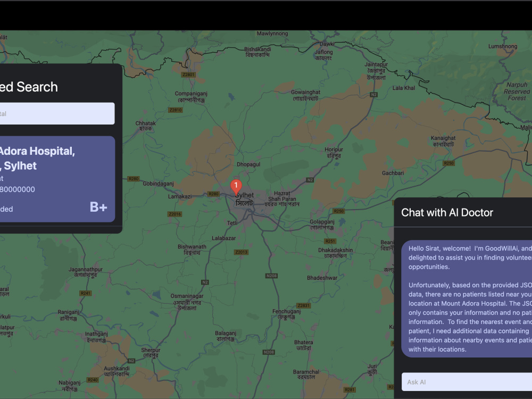Click the R241 road shield
532x399 pixels.
[86, 293]
